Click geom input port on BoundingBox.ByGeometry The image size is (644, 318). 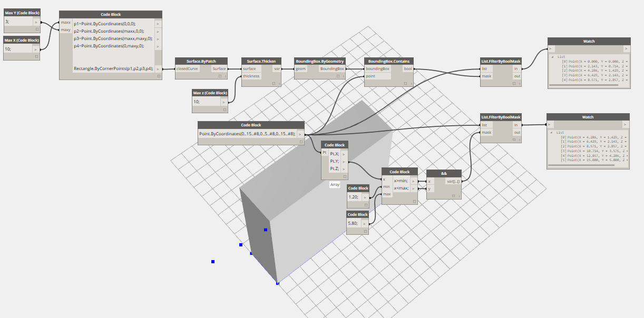300,68
